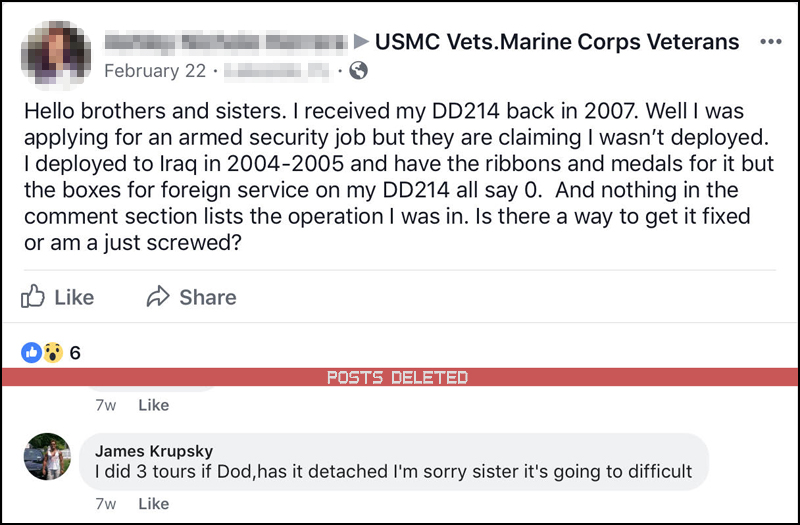Image resolution: width=800 pixels, height=525 pixels.
Task: Click the blue thumbs-up reaction icon
Action: point(31,352)
